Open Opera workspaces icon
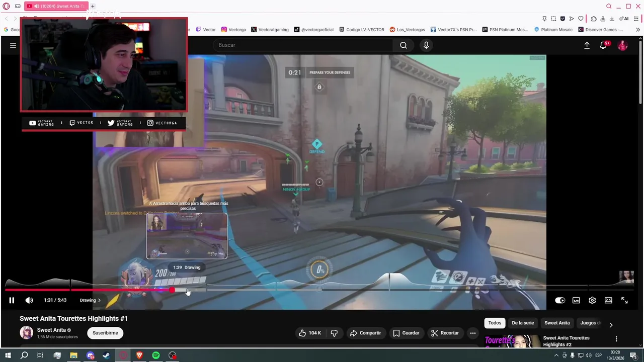Image resolution: width=644 pixels, height=362 pixels. [x=18, y=6]
